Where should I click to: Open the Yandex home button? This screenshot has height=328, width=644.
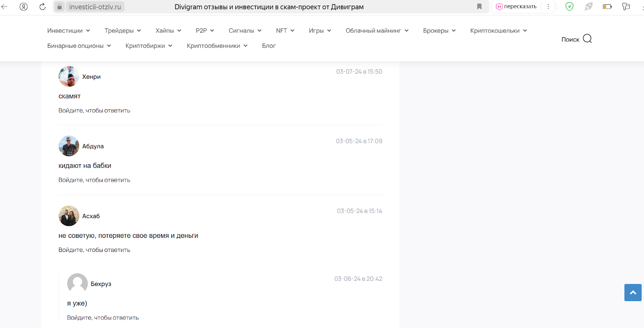click(24, 7)
